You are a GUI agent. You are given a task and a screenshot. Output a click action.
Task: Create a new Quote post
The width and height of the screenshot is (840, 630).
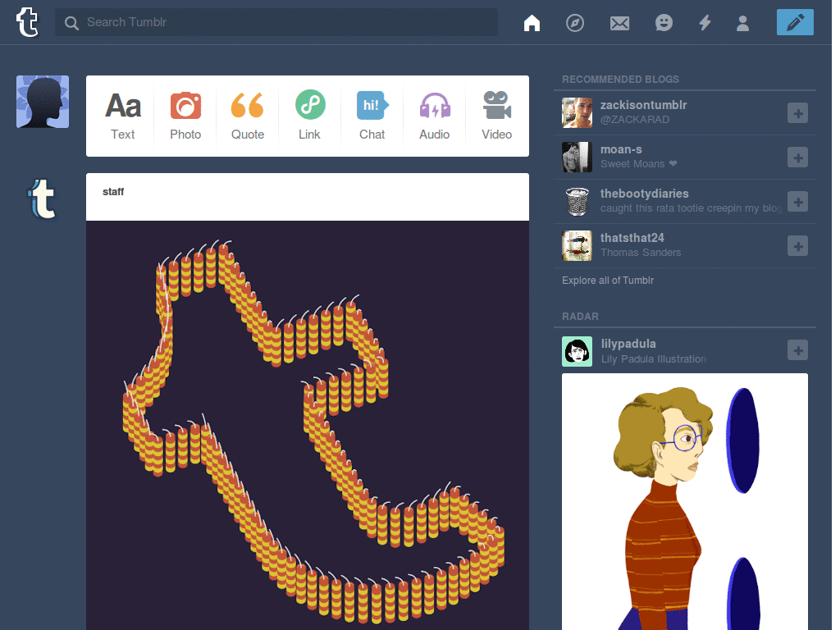248,116
